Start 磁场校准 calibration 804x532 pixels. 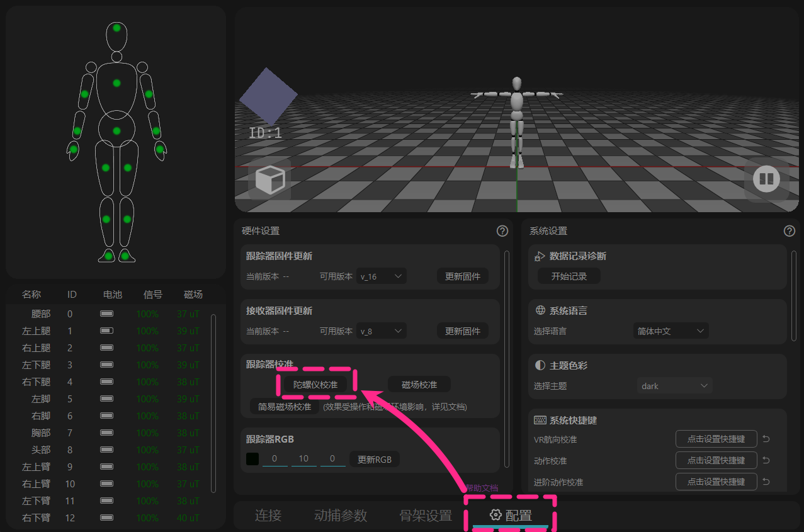coord(419,384)
